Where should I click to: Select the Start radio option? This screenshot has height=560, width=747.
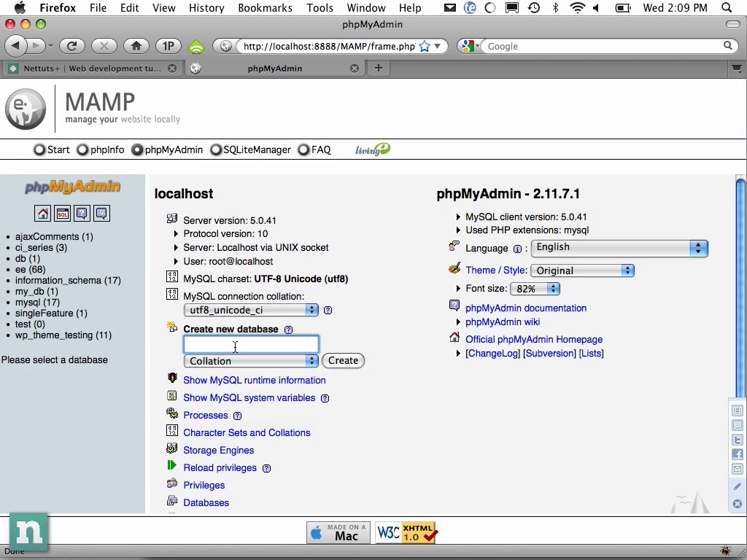pyautogui.click(x=39, y=150)
